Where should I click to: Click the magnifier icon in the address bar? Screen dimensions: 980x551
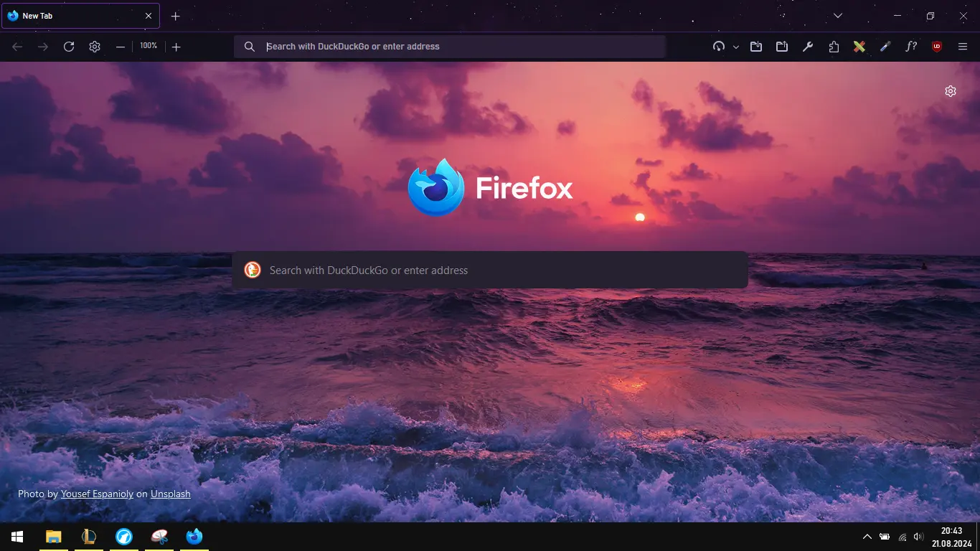tap(249, 47)
